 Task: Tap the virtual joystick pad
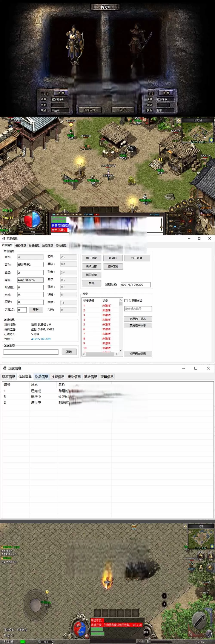[x=35, y=605]
